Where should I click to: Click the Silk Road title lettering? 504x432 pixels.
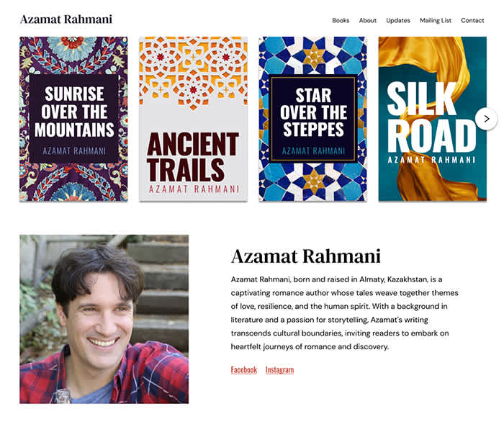[431, 117]
